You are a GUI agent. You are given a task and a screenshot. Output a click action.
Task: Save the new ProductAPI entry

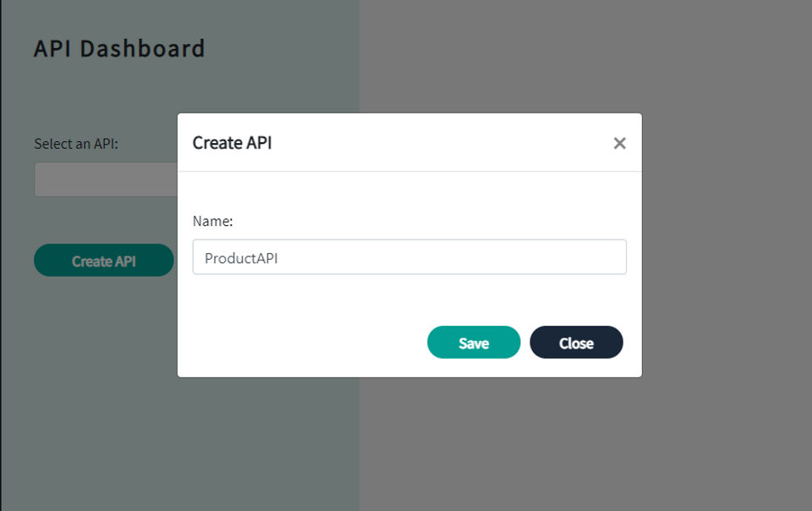[473, 343]
